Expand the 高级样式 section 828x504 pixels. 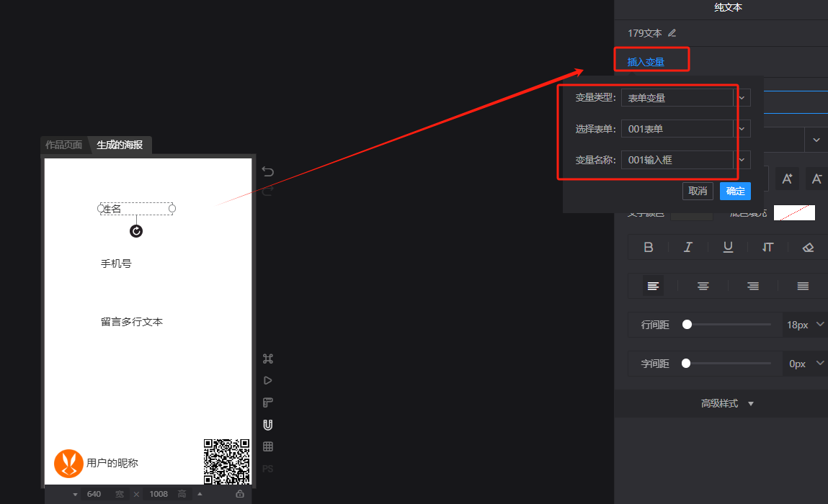point(726,404)
